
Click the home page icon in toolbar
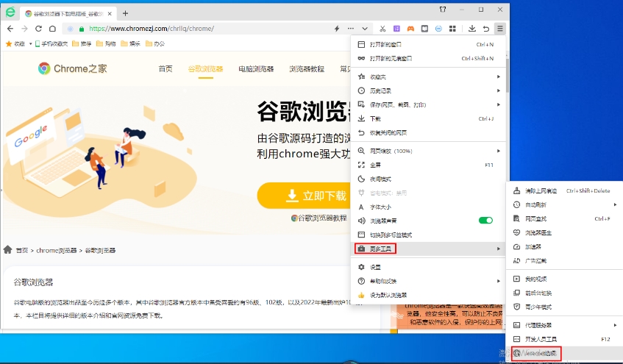pyautogui.click(x=52, y=29)
